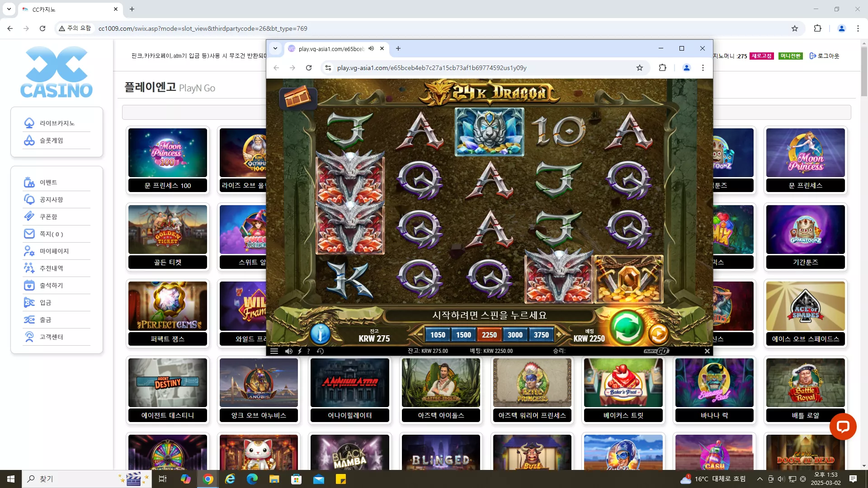868x488 pixels.
Task: Click the CC Casino logo
Action: pos(57,72)
